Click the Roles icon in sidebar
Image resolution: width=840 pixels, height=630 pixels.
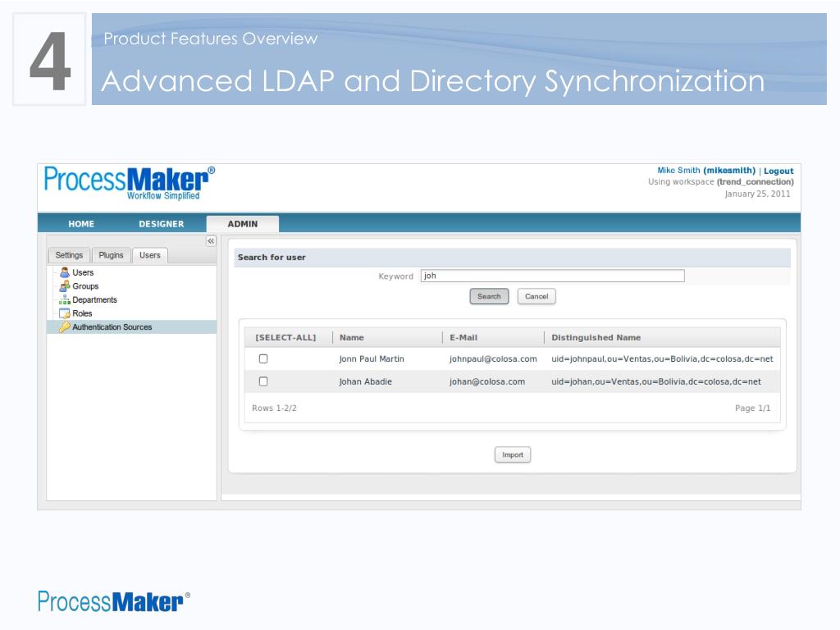coord(65,313)
